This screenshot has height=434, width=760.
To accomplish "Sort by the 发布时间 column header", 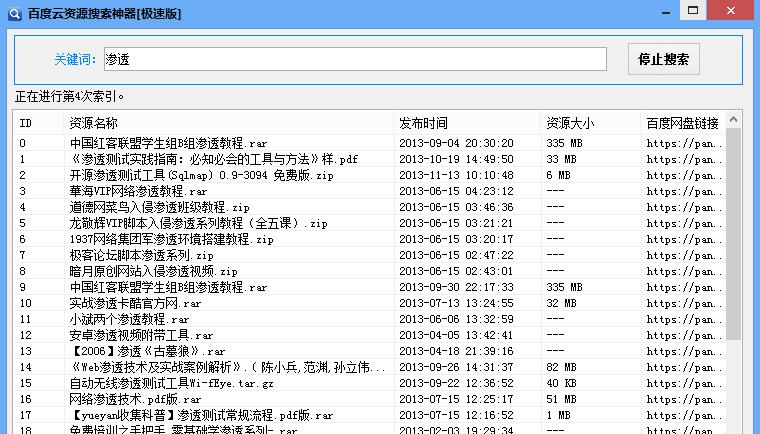I will pyautogui.click(x=467, y=123).
